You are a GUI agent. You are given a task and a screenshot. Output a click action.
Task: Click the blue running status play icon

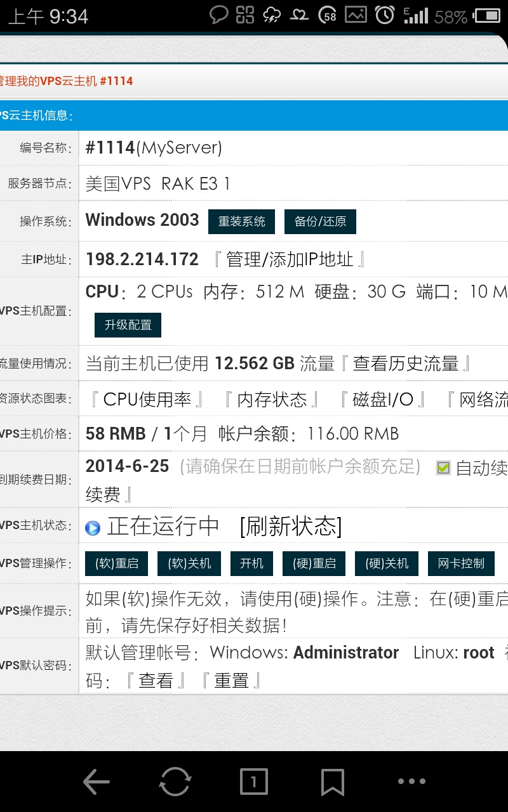(x=93, y=527)
